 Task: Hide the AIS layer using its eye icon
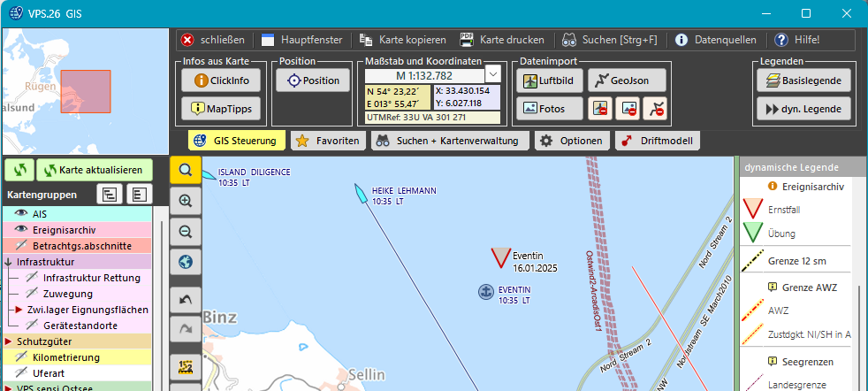[x=19, y=214]
